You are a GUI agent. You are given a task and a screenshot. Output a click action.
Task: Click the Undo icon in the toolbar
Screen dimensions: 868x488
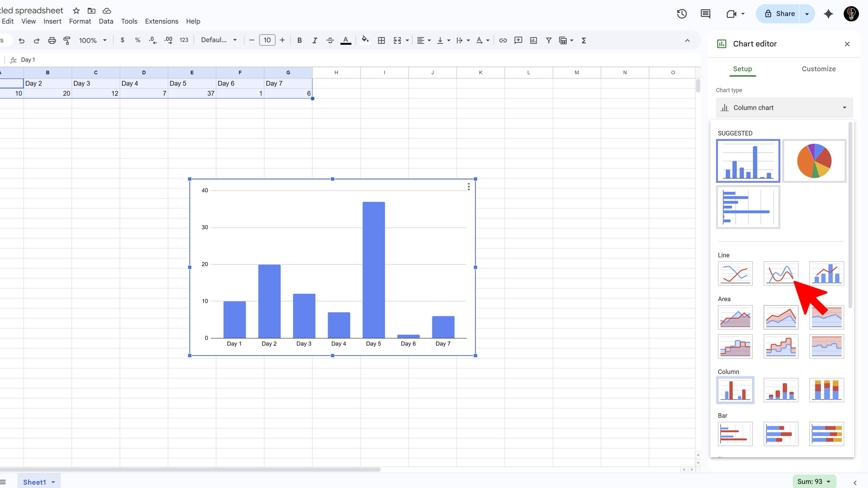tap(21, 40)
